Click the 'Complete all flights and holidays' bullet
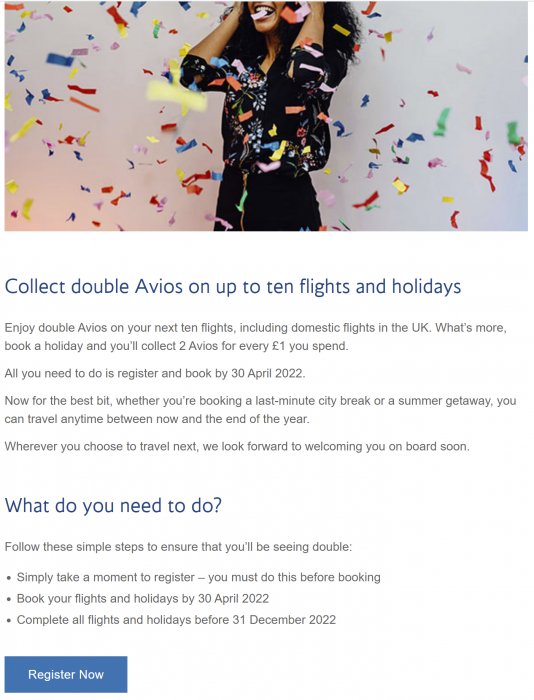The width and height of the screenshot is (534, 700). point(176,620)
